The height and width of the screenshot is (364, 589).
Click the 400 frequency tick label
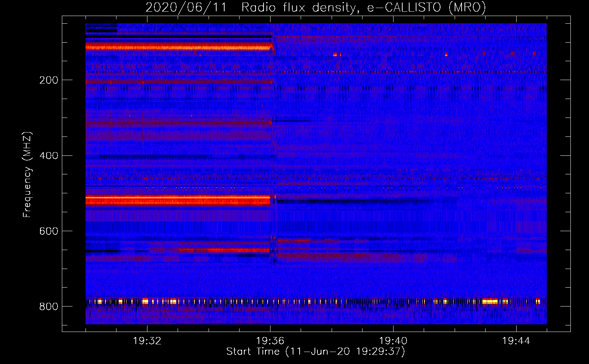(49, 156)
